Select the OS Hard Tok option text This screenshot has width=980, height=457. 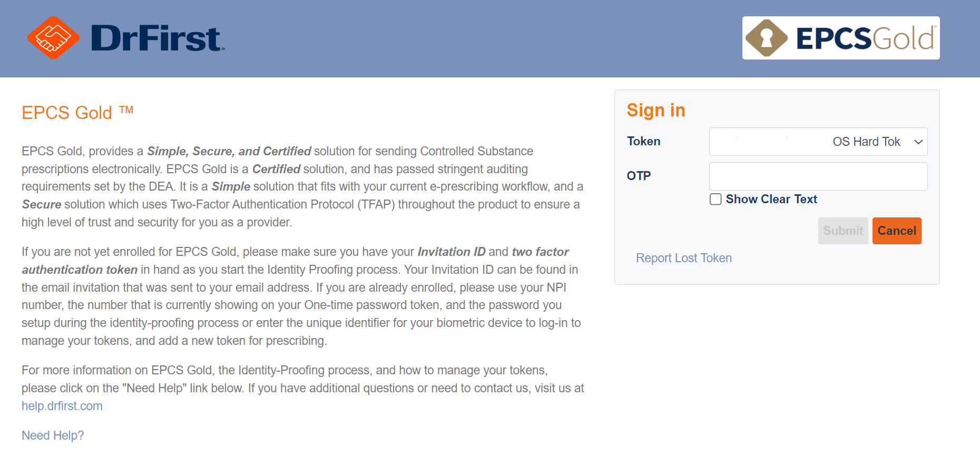coord(866,142)
